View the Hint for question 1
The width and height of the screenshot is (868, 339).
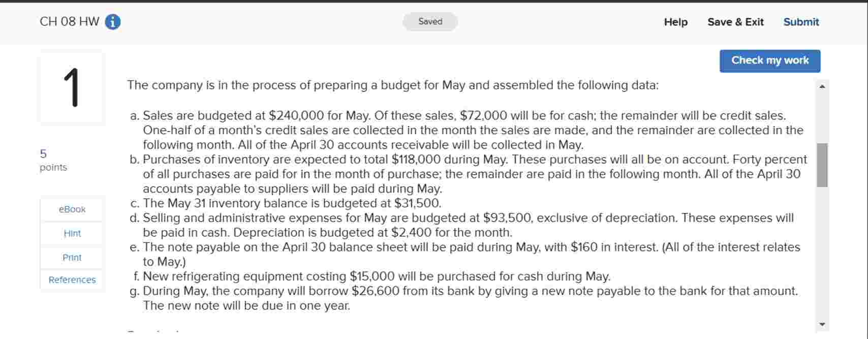point(72,233)
